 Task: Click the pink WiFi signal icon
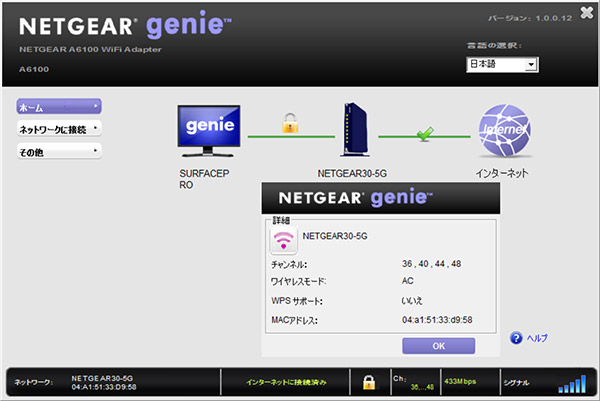point(284,239)
